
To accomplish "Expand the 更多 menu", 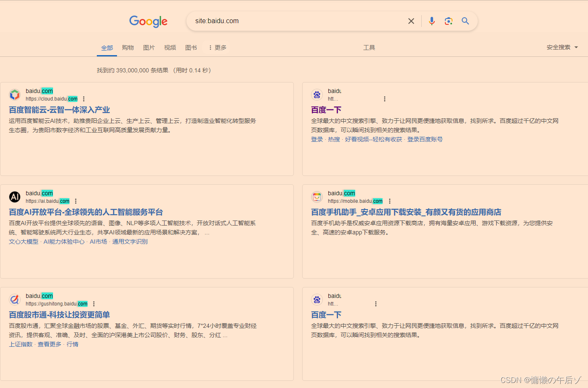I will click(218, 48).
